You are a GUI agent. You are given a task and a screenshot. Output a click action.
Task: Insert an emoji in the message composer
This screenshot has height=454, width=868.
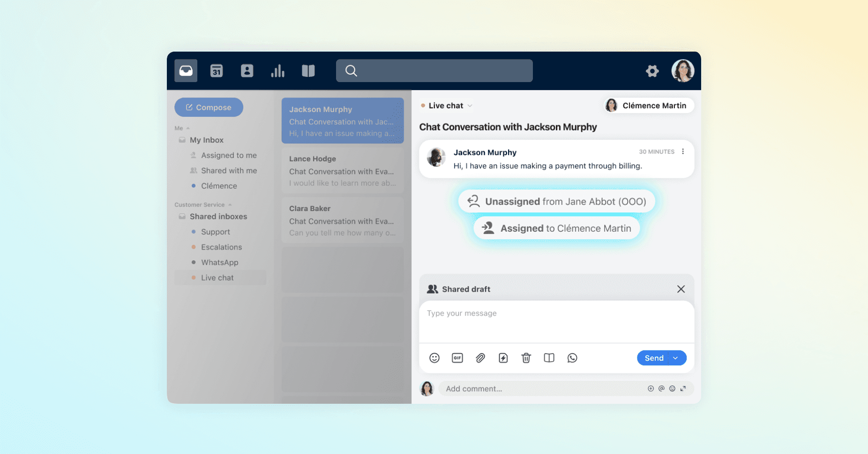(x=434, y=358)
